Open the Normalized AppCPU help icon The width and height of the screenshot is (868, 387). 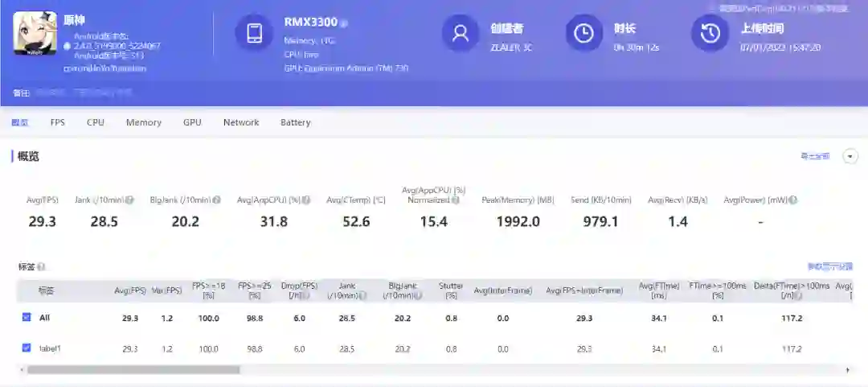click(x=456, y=200)
